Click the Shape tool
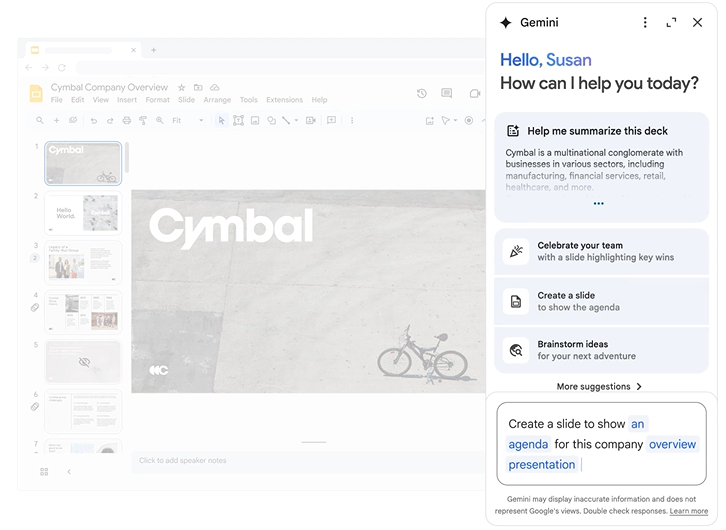This screenshot has height=530, width=726. click(x=271, y=120)
